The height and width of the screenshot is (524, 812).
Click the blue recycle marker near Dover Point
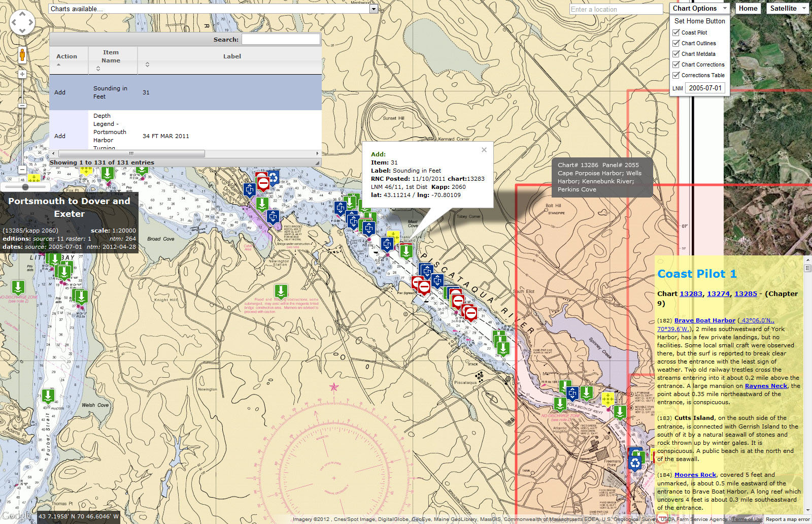(274, 177)
